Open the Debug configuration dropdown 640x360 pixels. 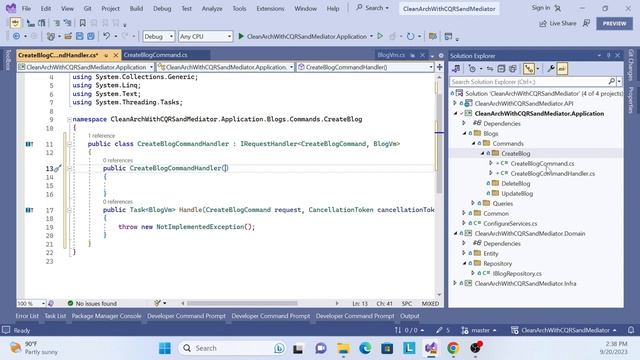coord(159,36)
